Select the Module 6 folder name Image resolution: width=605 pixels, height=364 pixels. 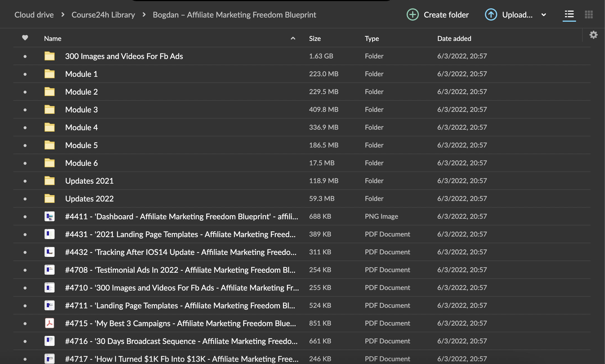(x=81, y=163)
